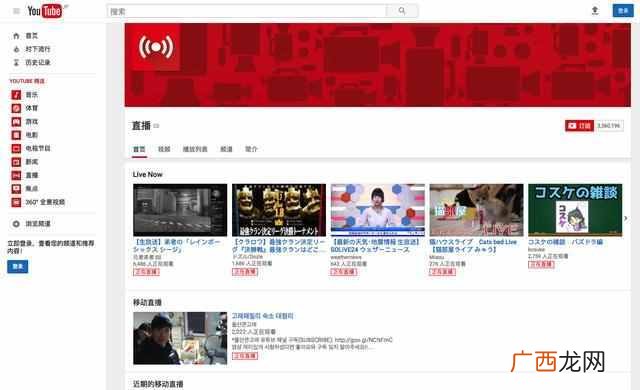Screen dimensions: 640x390
Task: Click the 移动直播 section heading
Action: tap(147, 303)
